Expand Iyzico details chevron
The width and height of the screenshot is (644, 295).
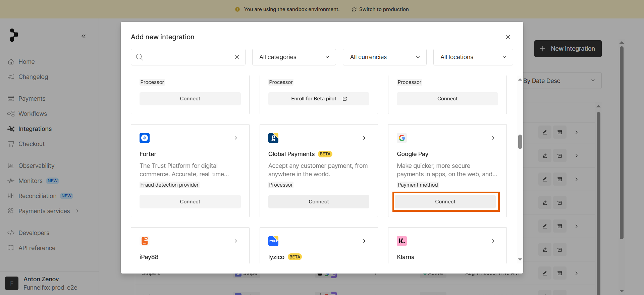click(364, 241)
